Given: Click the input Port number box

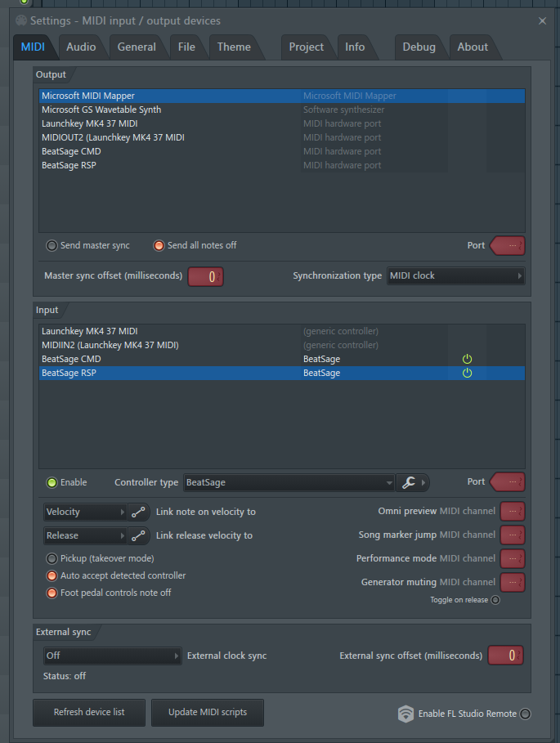Looking at the screenshot, I should click(508, 482).
